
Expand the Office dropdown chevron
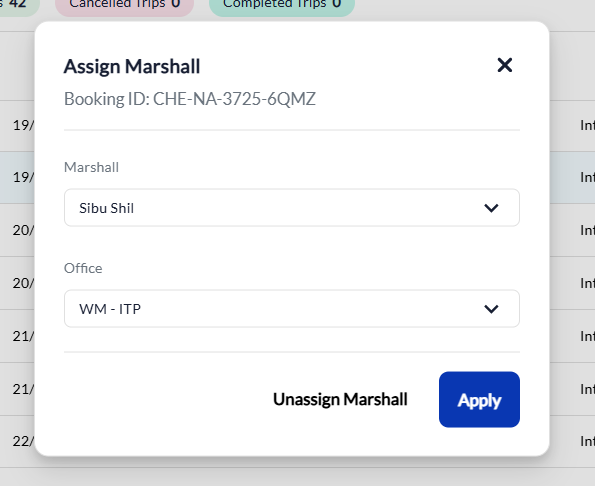click(x=491, y=309)
